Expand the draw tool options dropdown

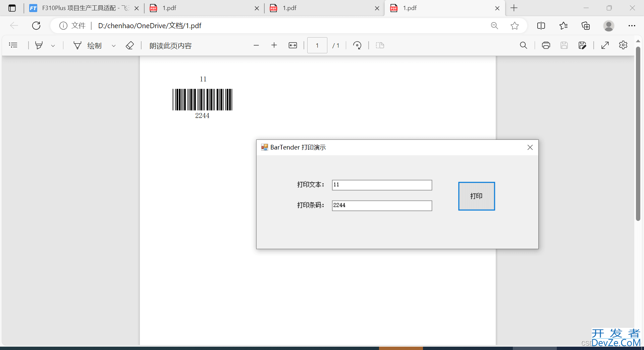(x=114, y=46)
